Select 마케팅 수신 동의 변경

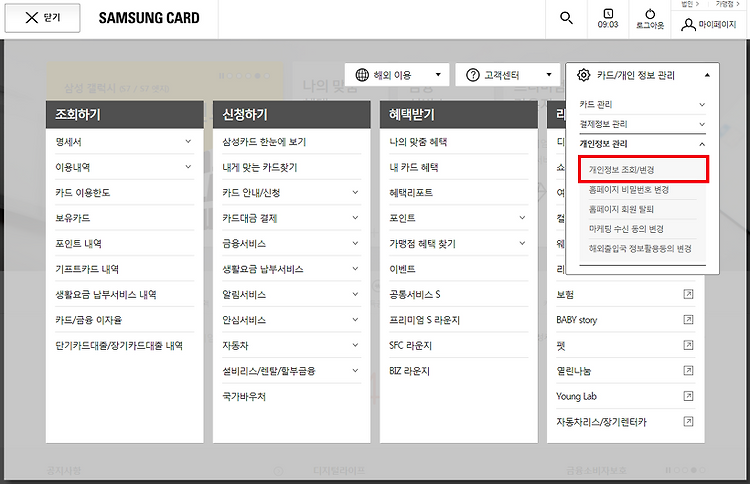click(x=626, y=229)
